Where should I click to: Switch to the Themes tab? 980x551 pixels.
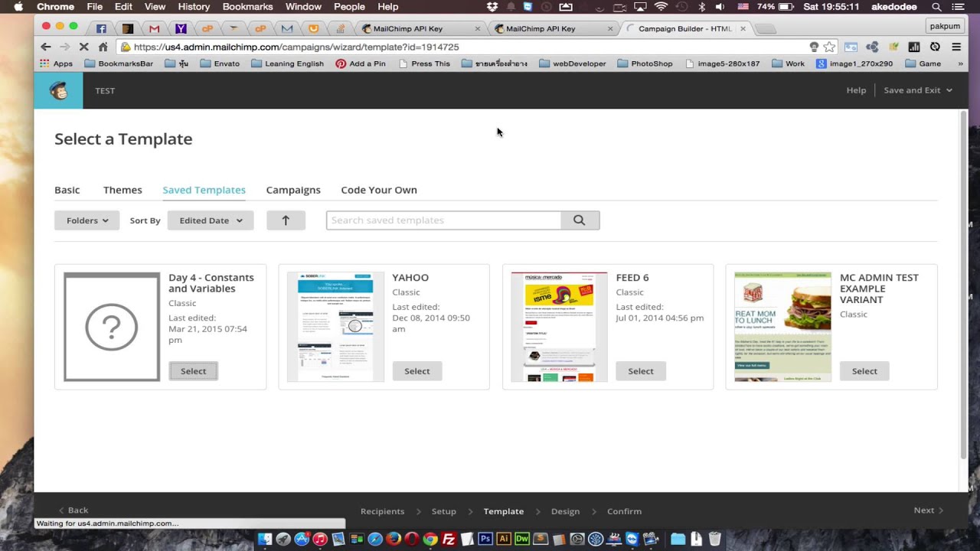pos(122,190)
